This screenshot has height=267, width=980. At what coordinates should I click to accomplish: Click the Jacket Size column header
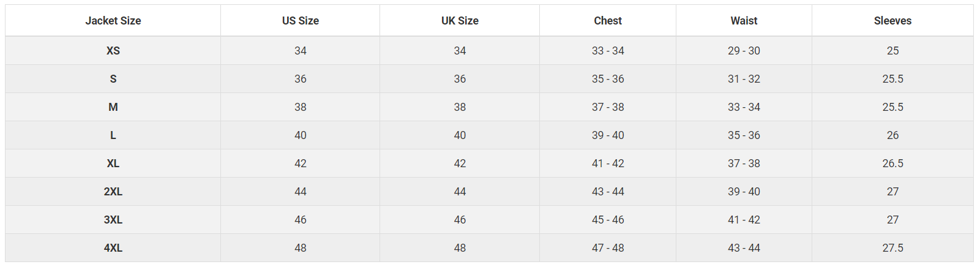tap(113, 21)
